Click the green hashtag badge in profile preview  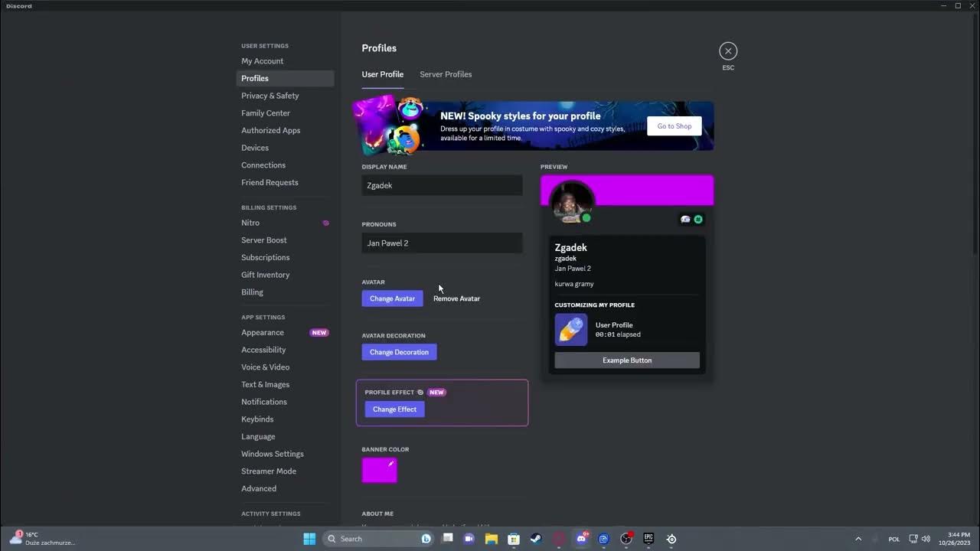pos(698,220)
